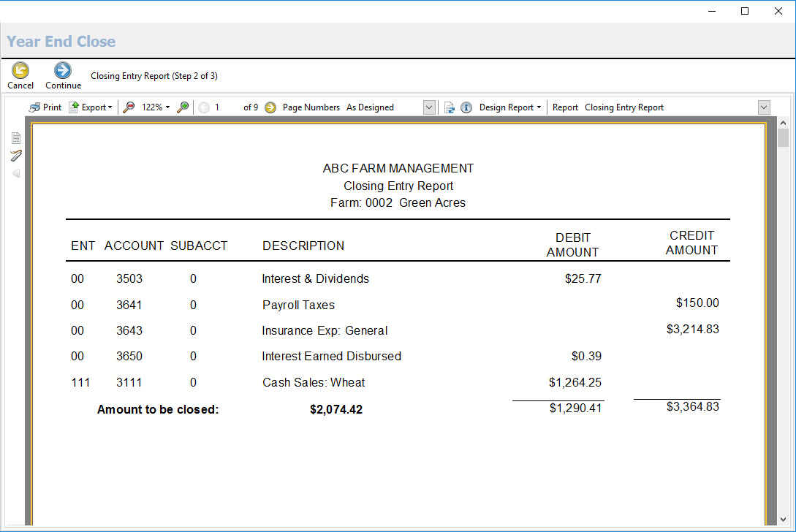Click the refresh report icon

point(450,107)
